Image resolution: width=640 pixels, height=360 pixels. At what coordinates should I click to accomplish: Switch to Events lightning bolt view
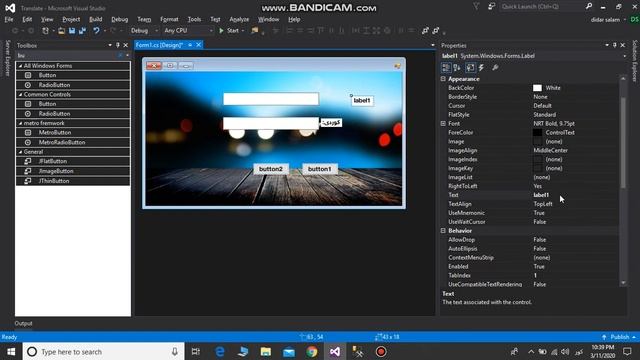482,68
